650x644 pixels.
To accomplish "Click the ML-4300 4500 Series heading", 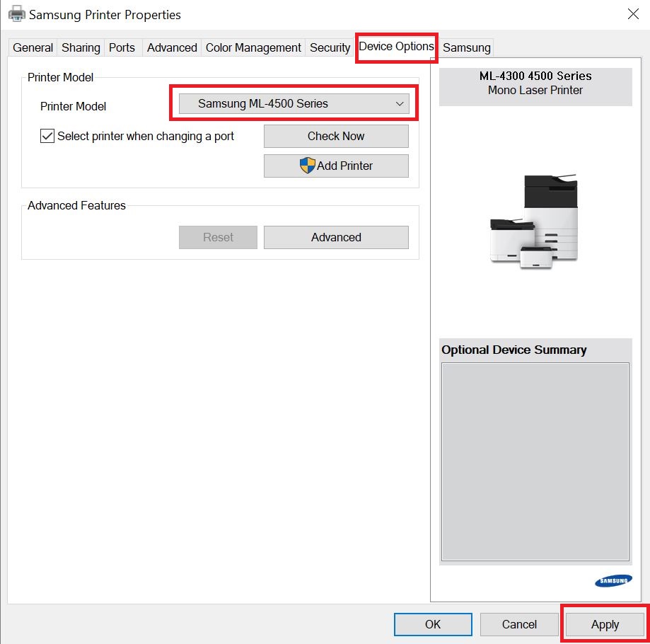I will pyautogui.click(x=535, y=76).
